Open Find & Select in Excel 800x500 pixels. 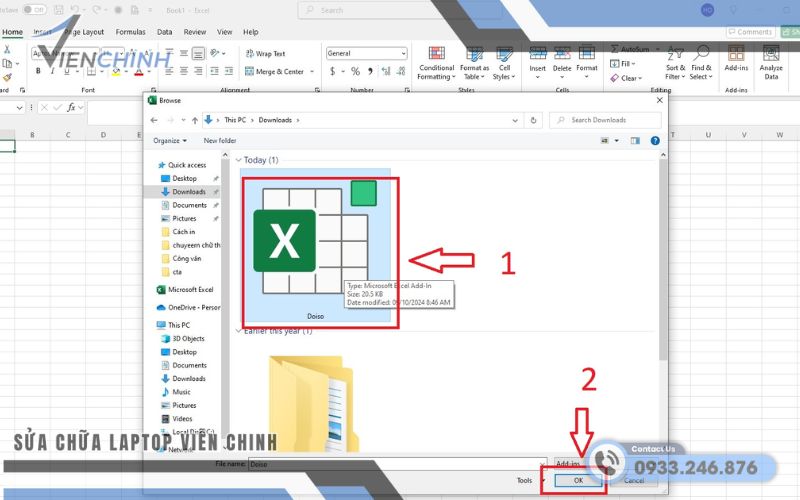(702, 63)
